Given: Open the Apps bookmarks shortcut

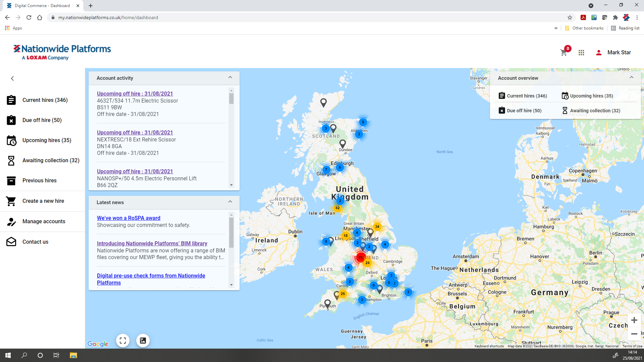Looking at the screenshot, I should click(13, 28).
